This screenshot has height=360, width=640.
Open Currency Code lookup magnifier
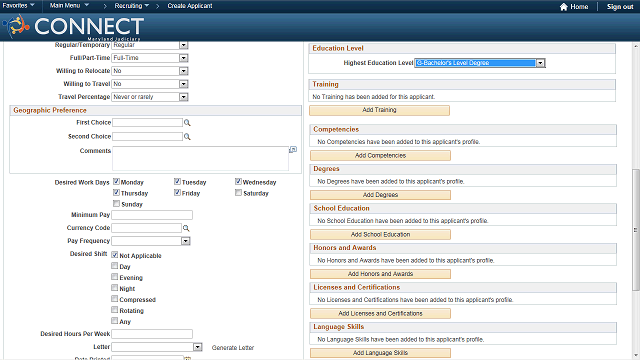click(x=186, y=228)
